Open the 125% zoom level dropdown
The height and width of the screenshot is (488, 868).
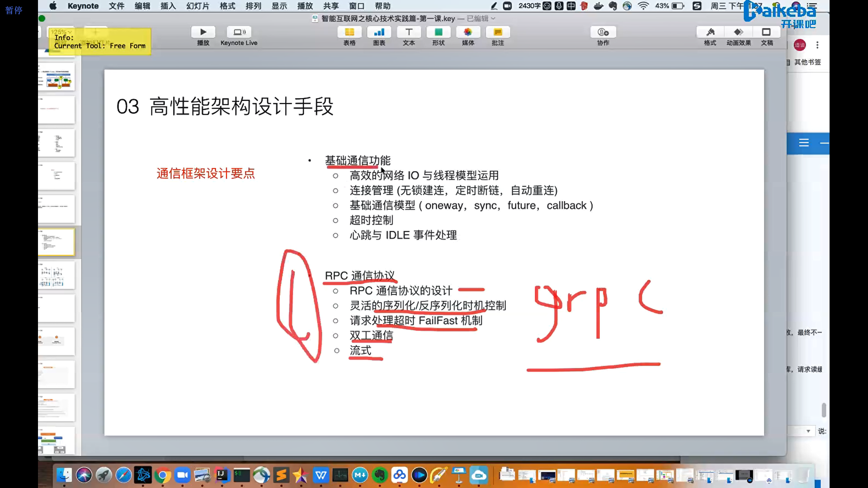(61, 32)
